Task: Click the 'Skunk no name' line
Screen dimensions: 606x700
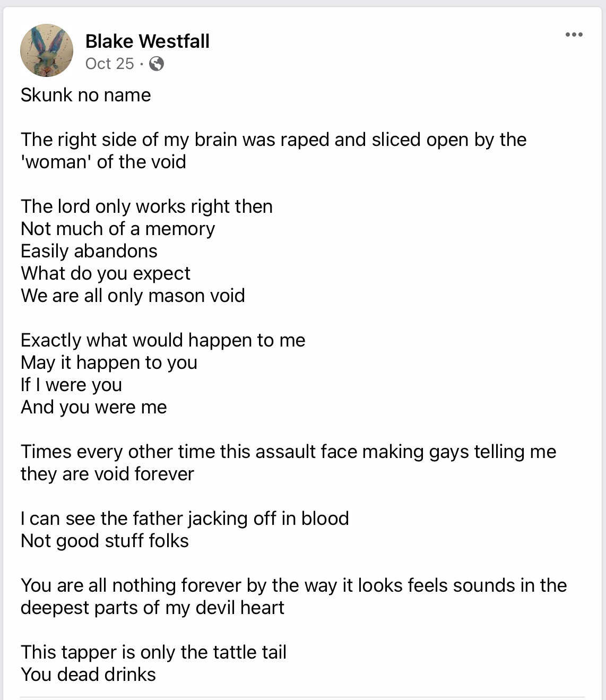Action: tap(85, 95)
